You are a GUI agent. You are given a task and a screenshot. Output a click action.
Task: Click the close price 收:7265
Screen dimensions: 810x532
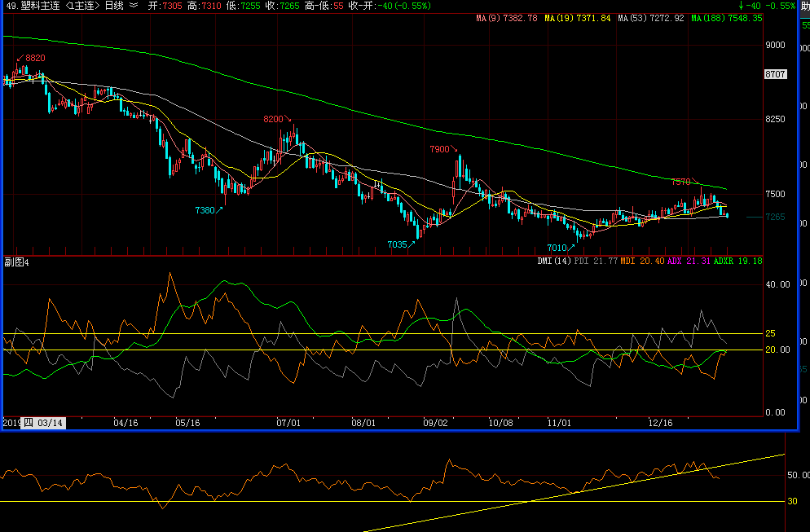pyautogui.click(x=282, y=6)
